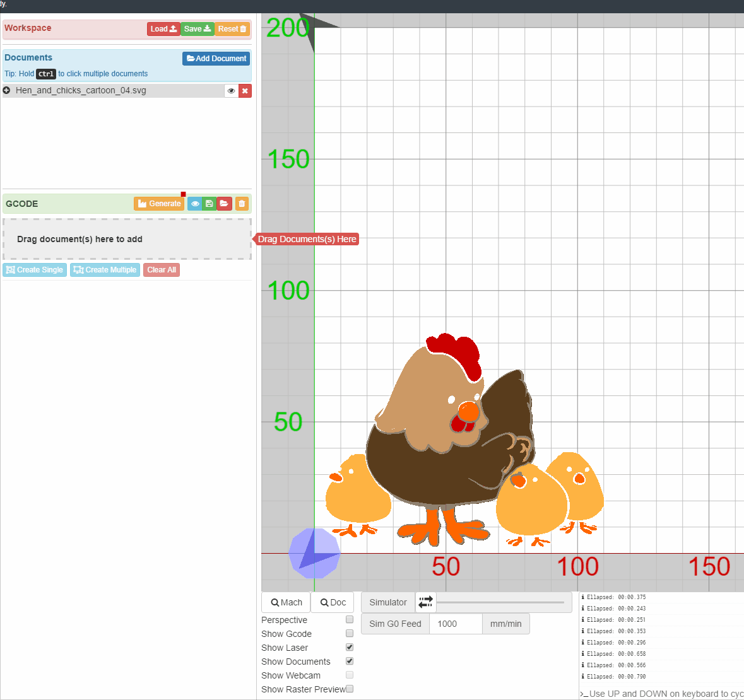
Task: Disable the Show Documents checkbox
Action: [350, 661]
